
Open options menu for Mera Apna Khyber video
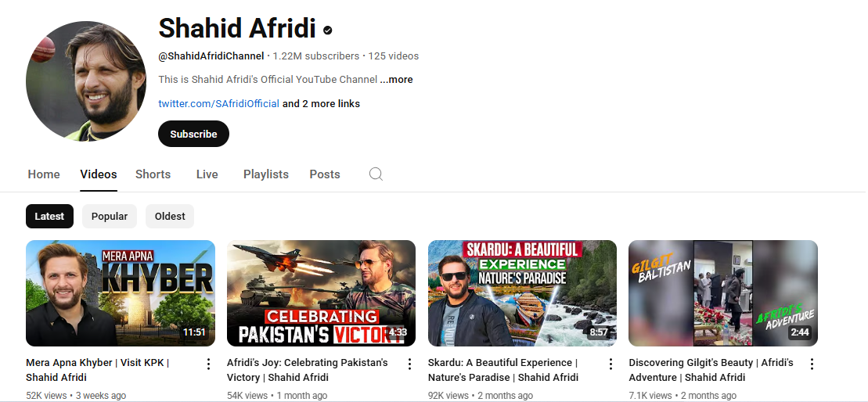pyautogui.click(x=208, y=364)
